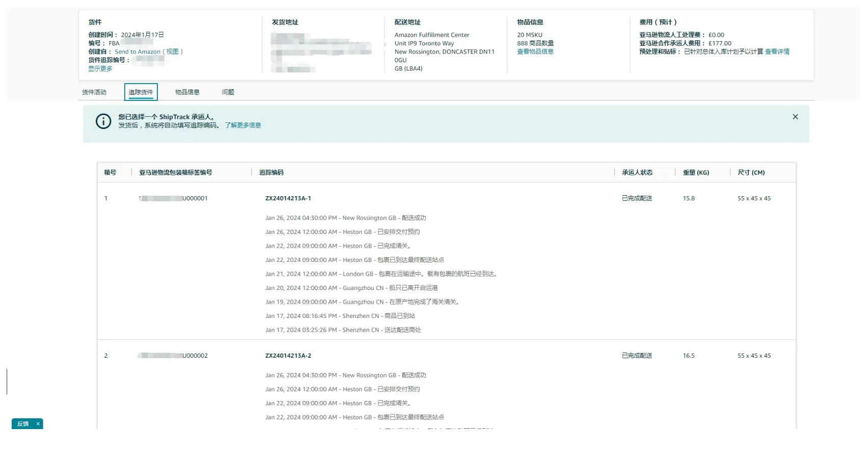Open the Send to Amazon link
Screen dimensions: 868x451
148,51
